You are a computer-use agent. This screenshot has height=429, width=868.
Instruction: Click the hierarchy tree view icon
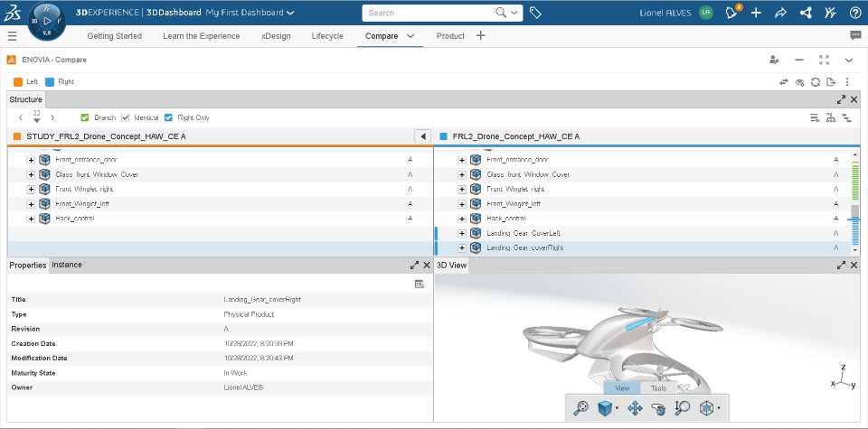click(830, 117)
